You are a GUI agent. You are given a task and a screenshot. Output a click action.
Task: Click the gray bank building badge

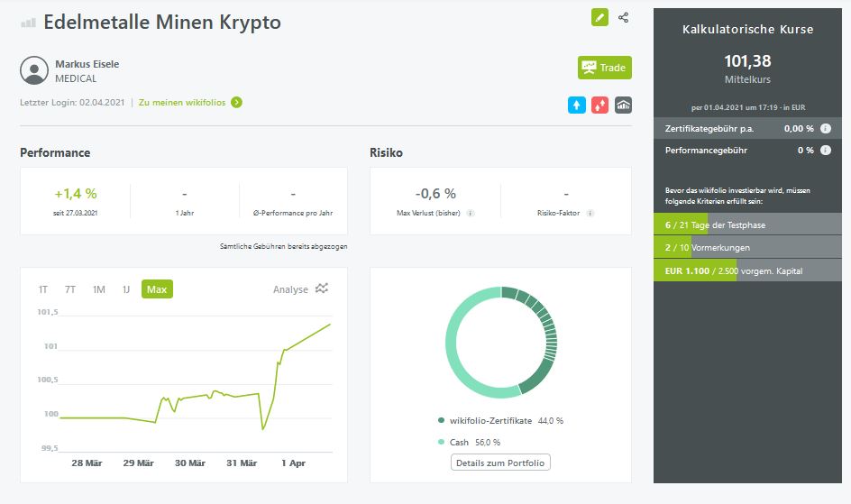pyautogui.click(x=624, y=105)
